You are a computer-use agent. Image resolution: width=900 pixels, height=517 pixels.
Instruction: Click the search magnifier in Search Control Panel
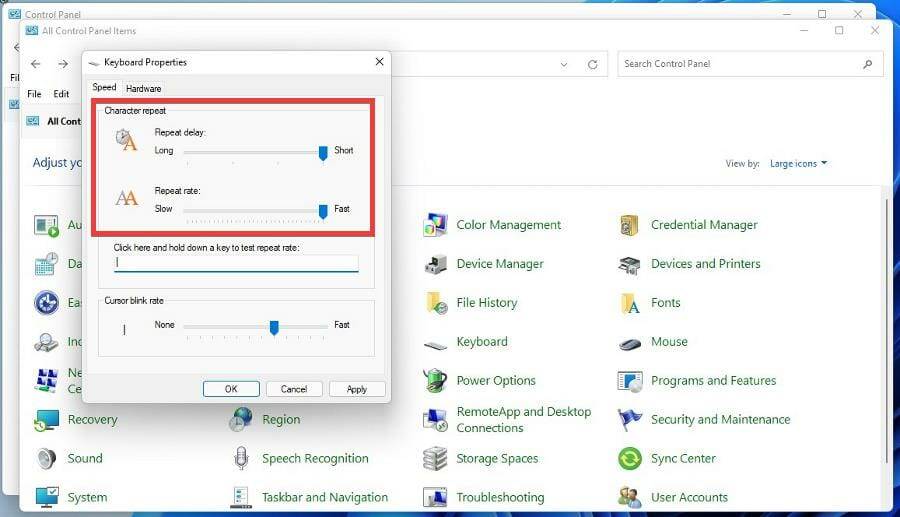(867, 64)
